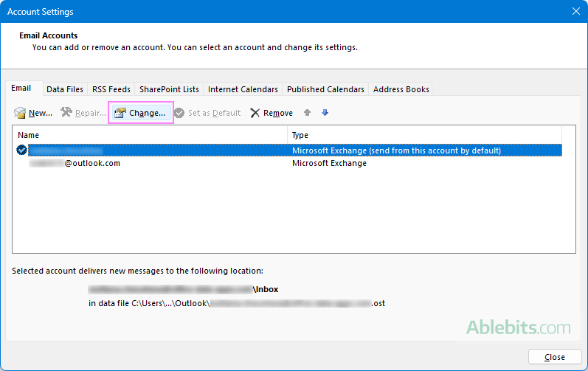Viewport: 588px width, 371px height.
Task: Click the '\Inbox' delivery location text
Action: (x=266, y=289)
